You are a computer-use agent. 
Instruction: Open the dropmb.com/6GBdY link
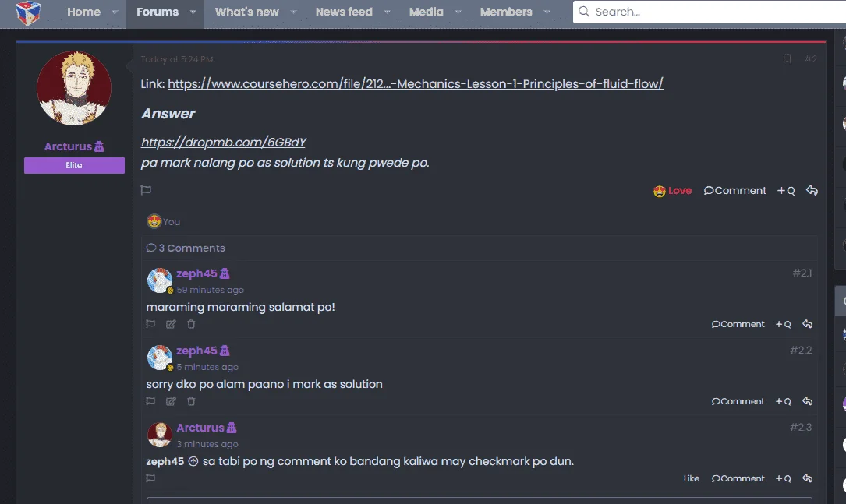(x=223, y=143)
